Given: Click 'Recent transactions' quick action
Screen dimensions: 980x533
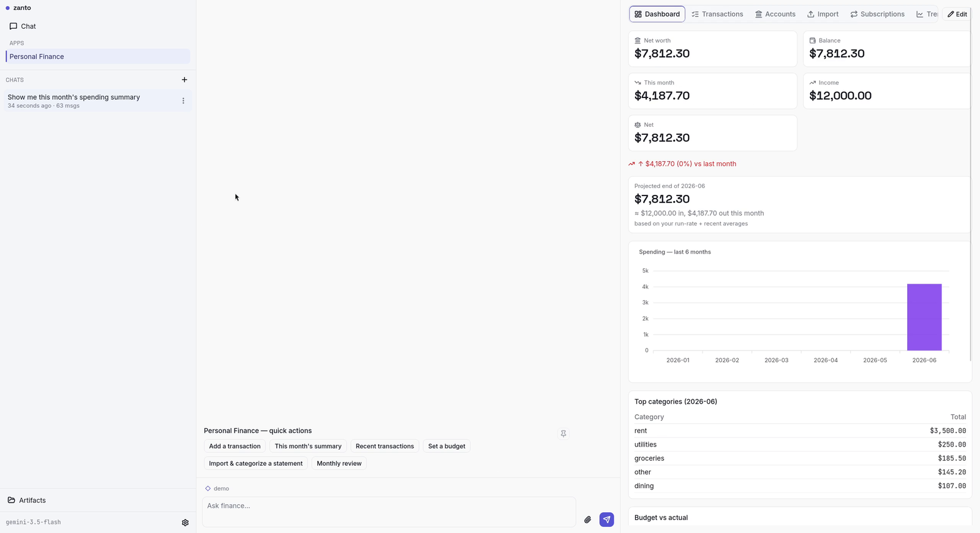Looking at the screenshot, I should pyautogui.click(x=385, y=447).
